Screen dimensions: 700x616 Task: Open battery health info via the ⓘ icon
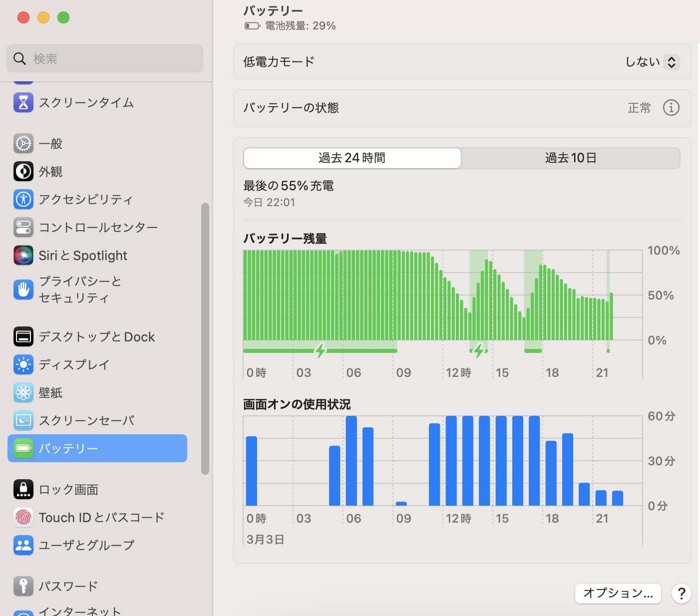pyautogui.click(x=672, y=108)
